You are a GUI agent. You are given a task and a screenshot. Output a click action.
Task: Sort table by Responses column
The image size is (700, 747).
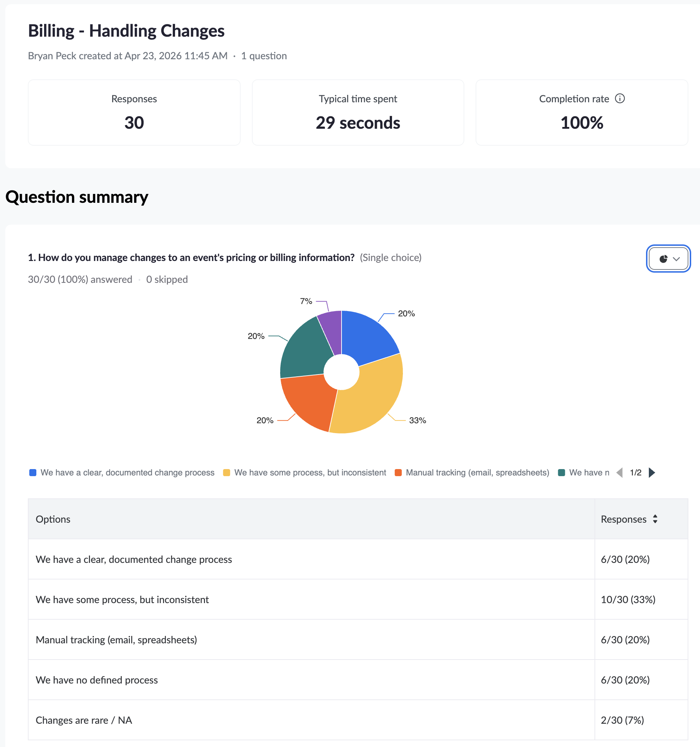click(655, 518)
